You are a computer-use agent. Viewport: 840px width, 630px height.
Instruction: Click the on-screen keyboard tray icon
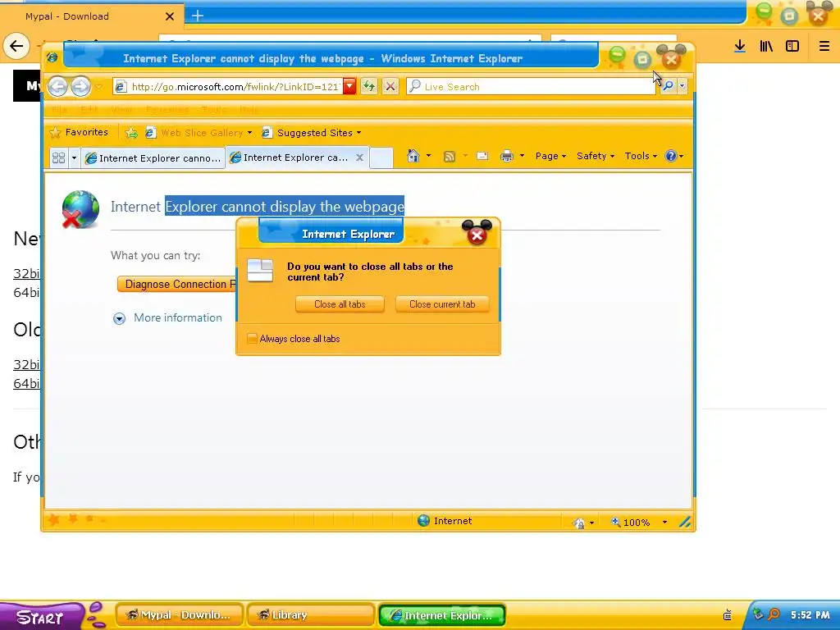tap(728, 615)
